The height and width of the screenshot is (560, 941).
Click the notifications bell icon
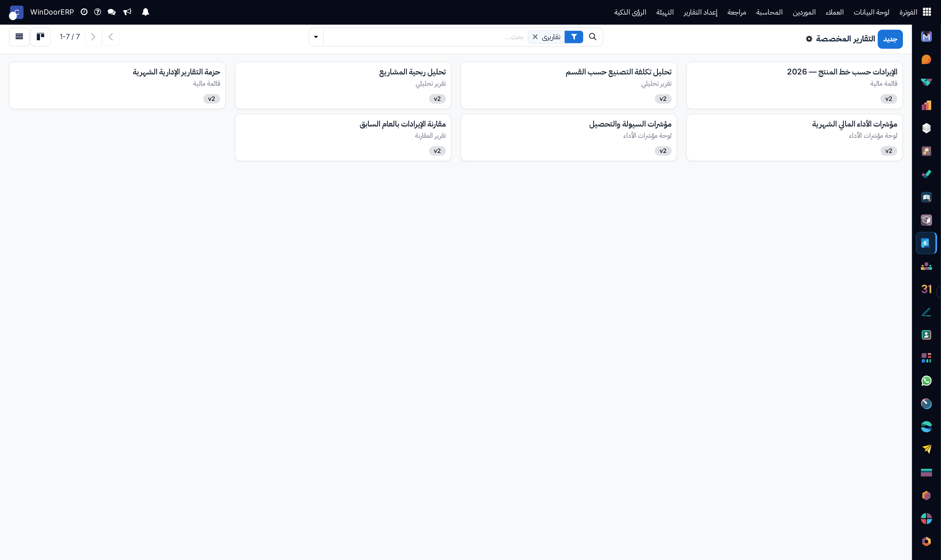145,12
